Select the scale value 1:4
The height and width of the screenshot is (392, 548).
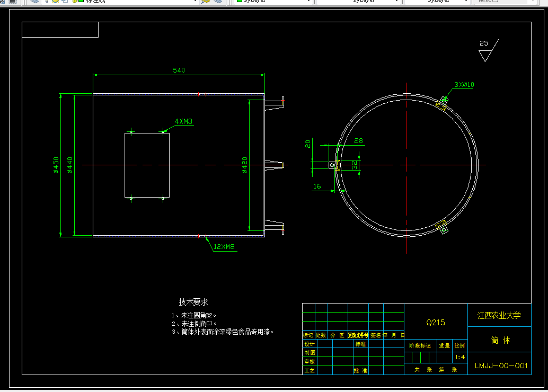pyautogui.click(x=460, y=357)
